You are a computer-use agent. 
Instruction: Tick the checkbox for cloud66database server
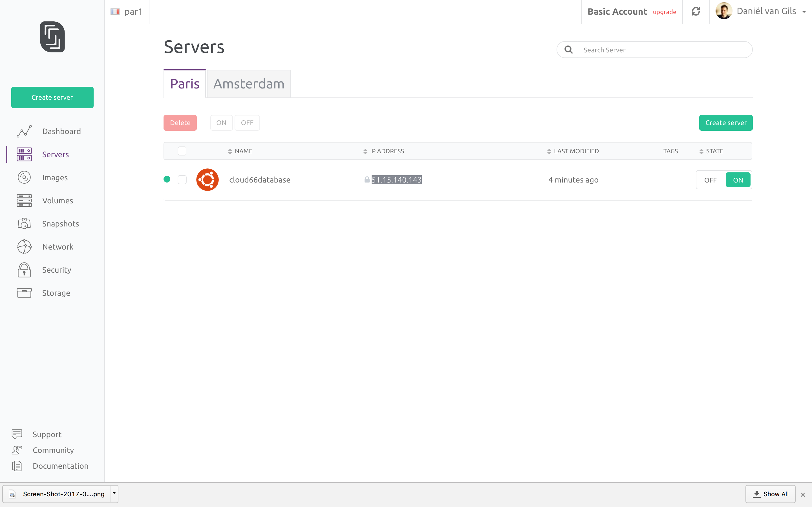click(x=182, y=179)
